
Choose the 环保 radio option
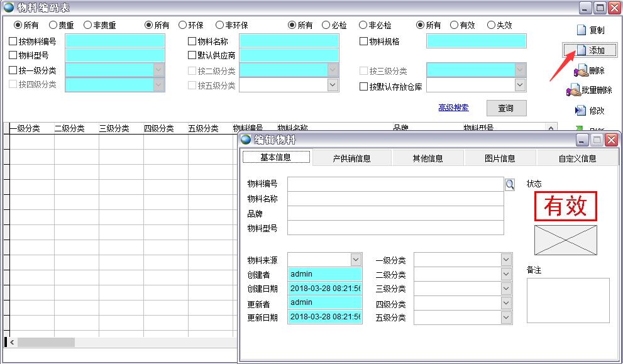(x=183, y=25)
